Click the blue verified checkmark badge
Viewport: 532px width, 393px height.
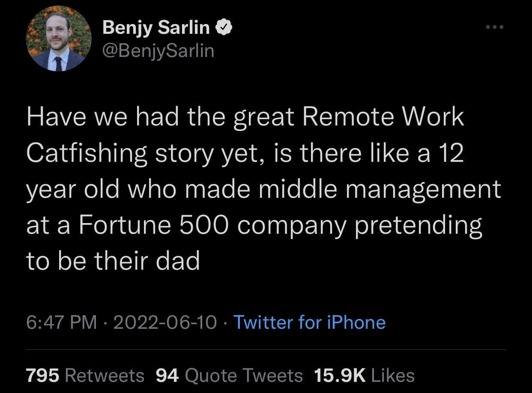(224, 28)
